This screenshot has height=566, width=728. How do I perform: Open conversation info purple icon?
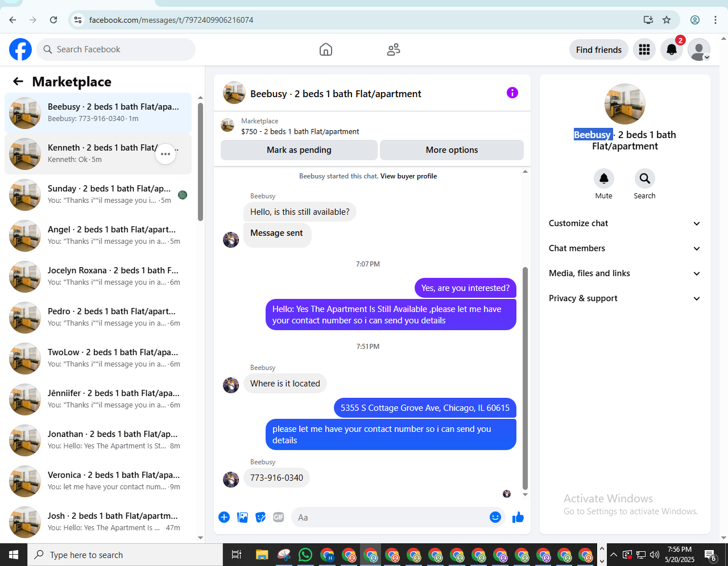(512, 93)
